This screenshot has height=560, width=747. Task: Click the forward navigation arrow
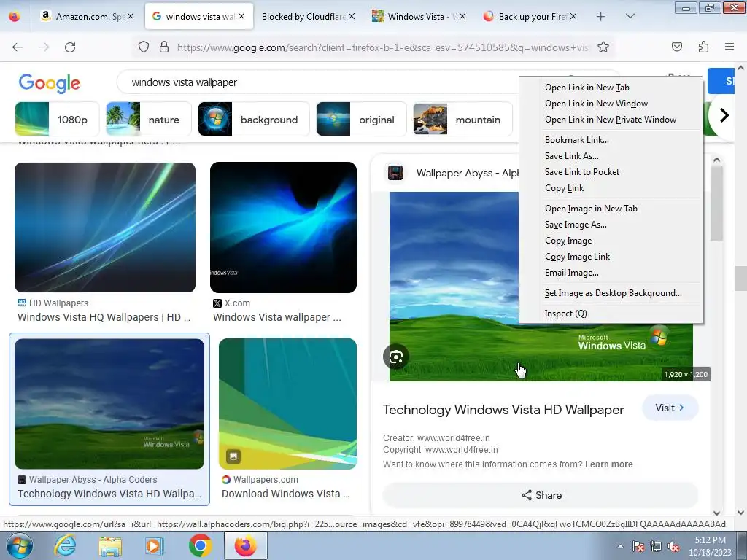point(44,47)
